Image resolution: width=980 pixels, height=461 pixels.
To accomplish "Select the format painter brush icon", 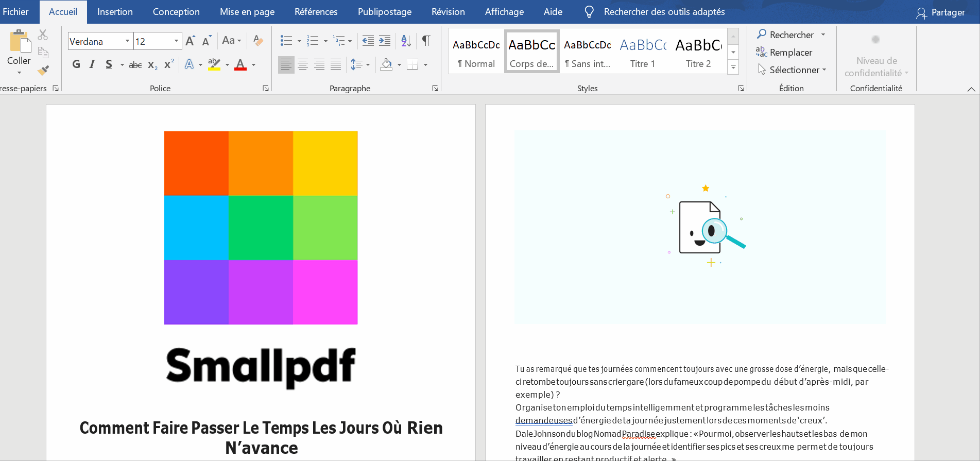I will [x=43, y=70].
